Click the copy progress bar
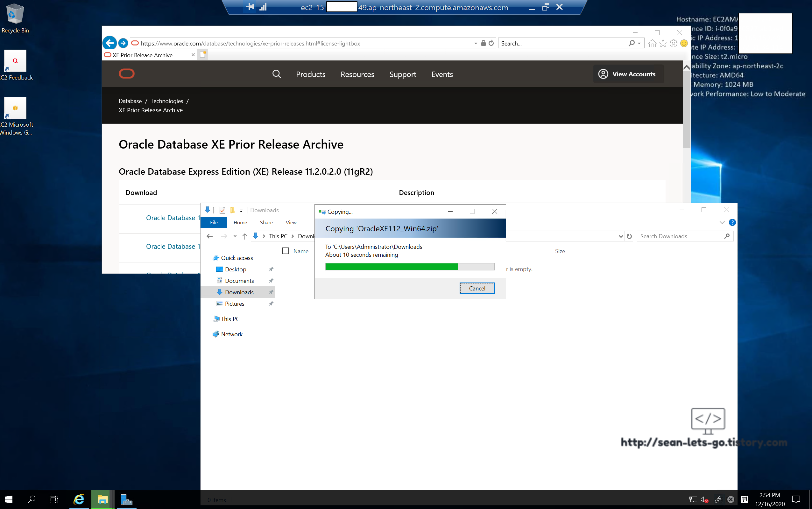Viewport: 812px width, 509px height. (x=410, y=267)
